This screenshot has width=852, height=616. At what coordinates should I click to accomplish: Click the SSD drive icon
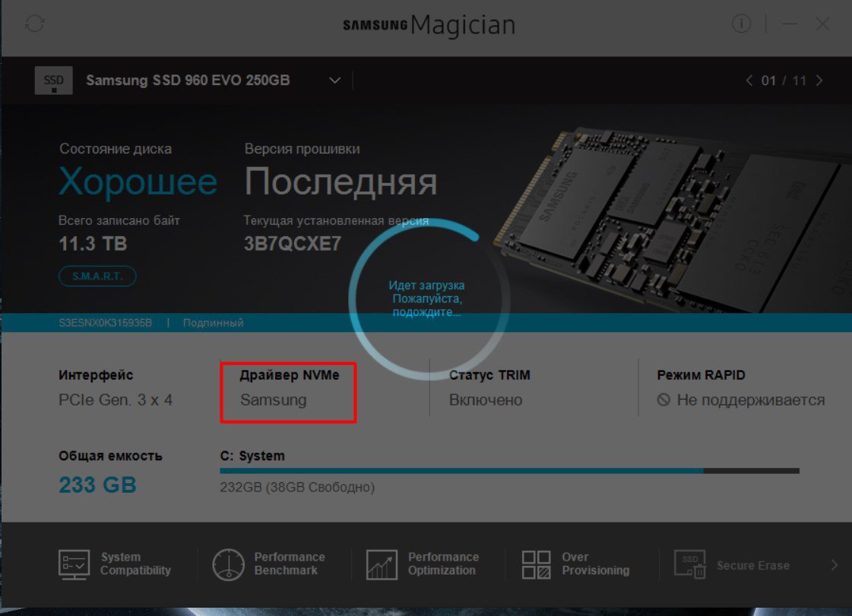[x=53, y=81]
